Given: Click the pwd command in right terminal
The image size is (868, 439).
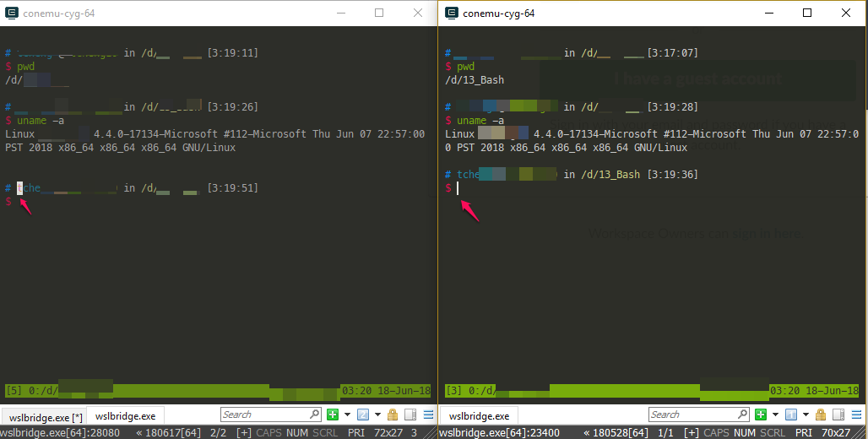Looking at the screenshot, I should pyautogui.click(x=465, y=67).
